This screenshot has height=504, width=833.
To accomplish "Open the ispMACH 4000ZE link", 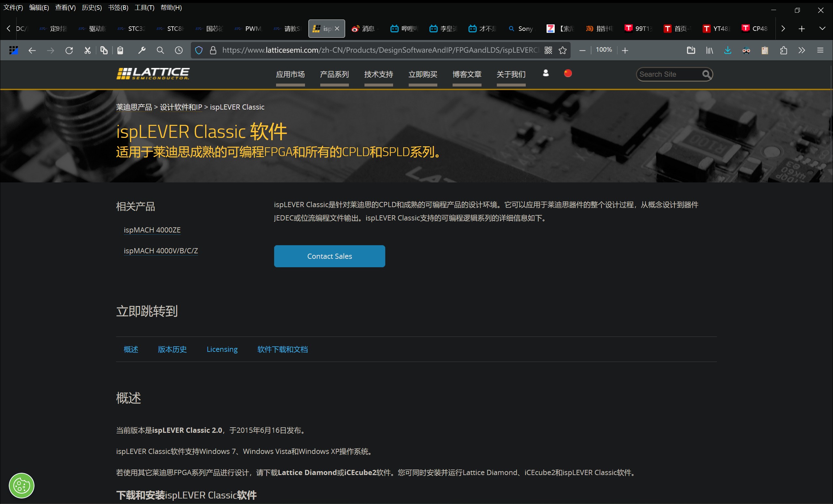I will 152,230.
